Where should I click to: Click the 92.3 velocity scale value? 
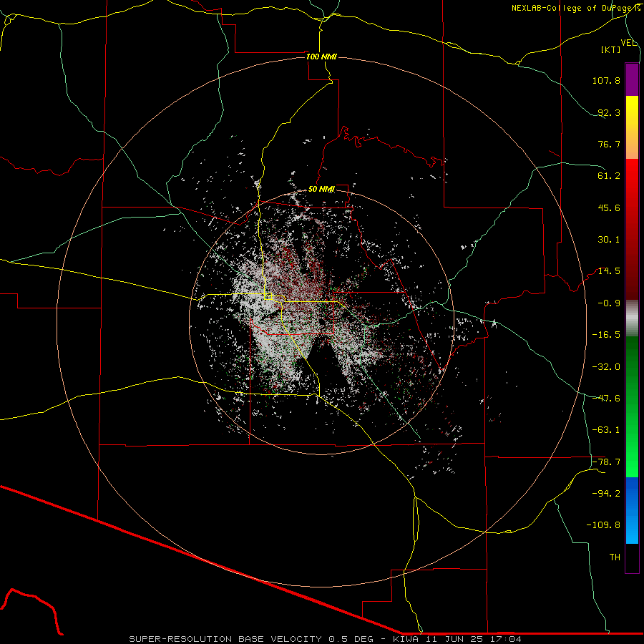pyautogui.click(x=609, y=112)
